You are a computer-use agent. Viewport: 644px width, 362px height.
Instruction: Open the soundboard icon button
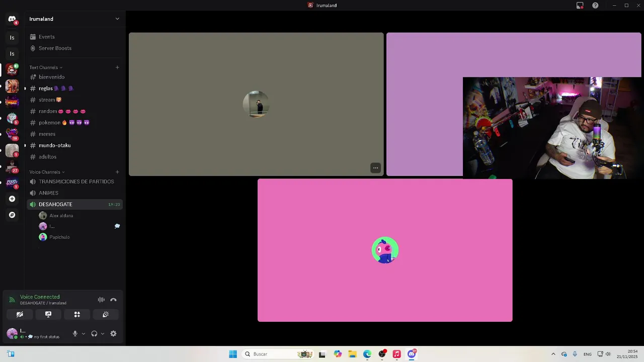tap(106, 314)
